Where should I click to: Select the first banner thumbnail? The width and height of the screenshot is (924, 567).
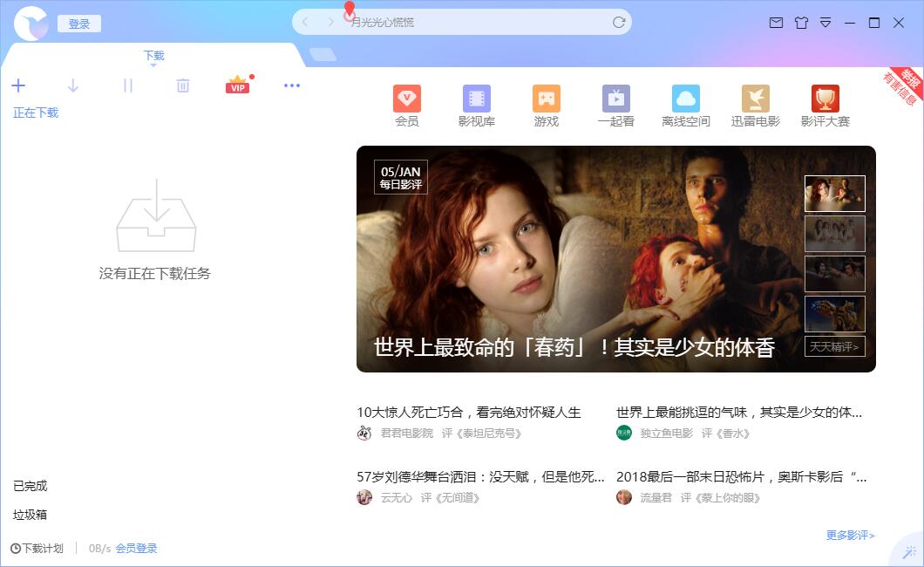pyautogui.click(x=834, y=194)
